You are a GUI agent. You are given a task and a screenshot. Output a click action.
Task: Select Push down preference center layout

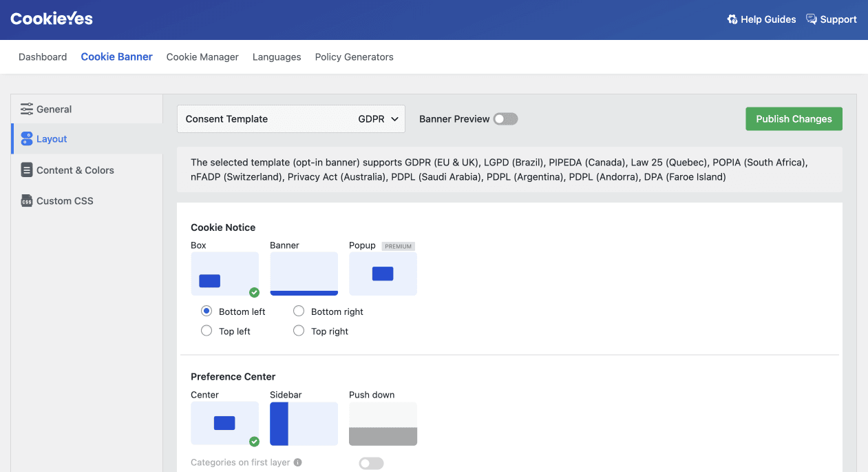click(x=383, y=424)
